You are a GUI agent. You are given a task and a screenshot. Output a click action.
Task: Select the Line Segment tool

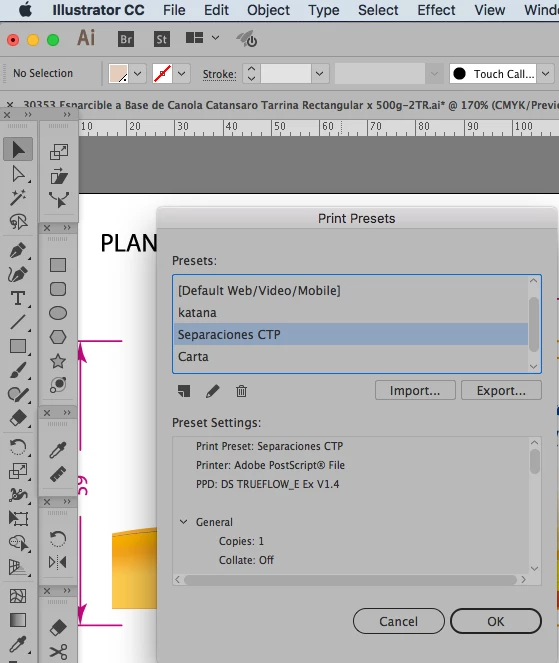pyautogui.click(x=18, y=322)
